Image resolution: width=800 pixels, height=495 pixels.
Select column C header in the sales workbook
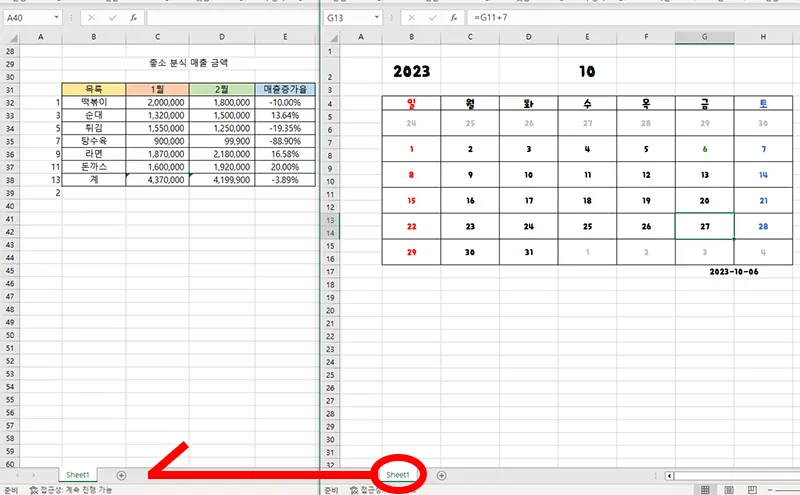click(x=158, y=37)
